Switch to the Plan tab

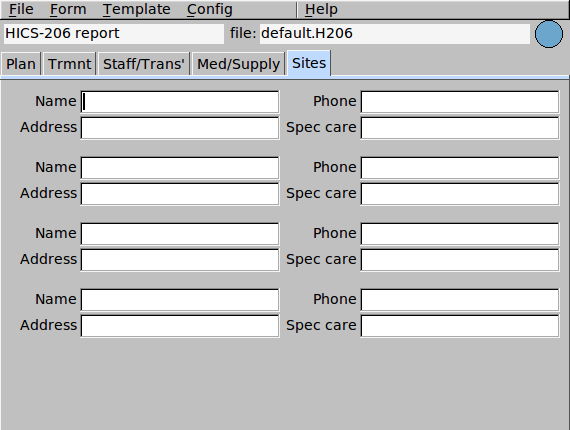pos(21,64)
